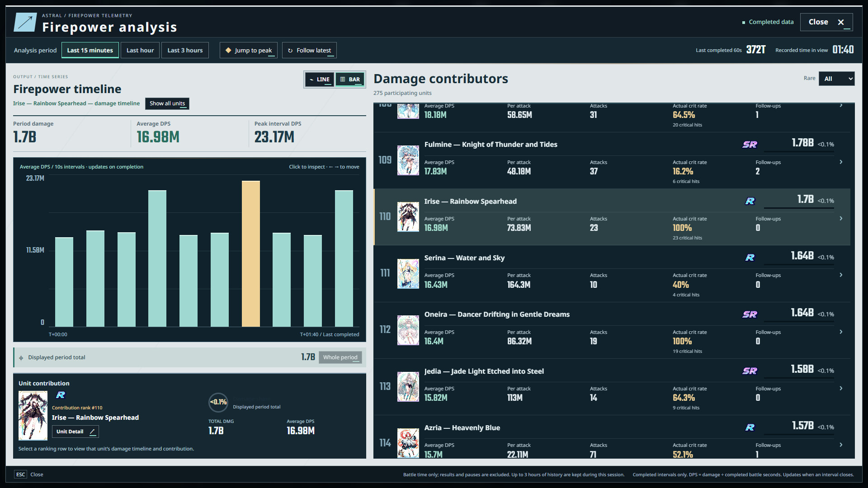The image size is (868, 488).
Task: Open the Rare filter dropdown
Action: (x=836, y=79)
